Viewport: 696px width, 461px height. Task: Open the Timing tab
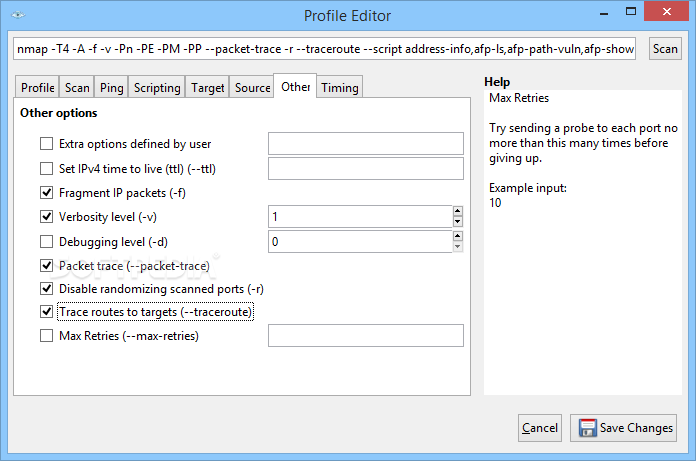coord(340,87)
